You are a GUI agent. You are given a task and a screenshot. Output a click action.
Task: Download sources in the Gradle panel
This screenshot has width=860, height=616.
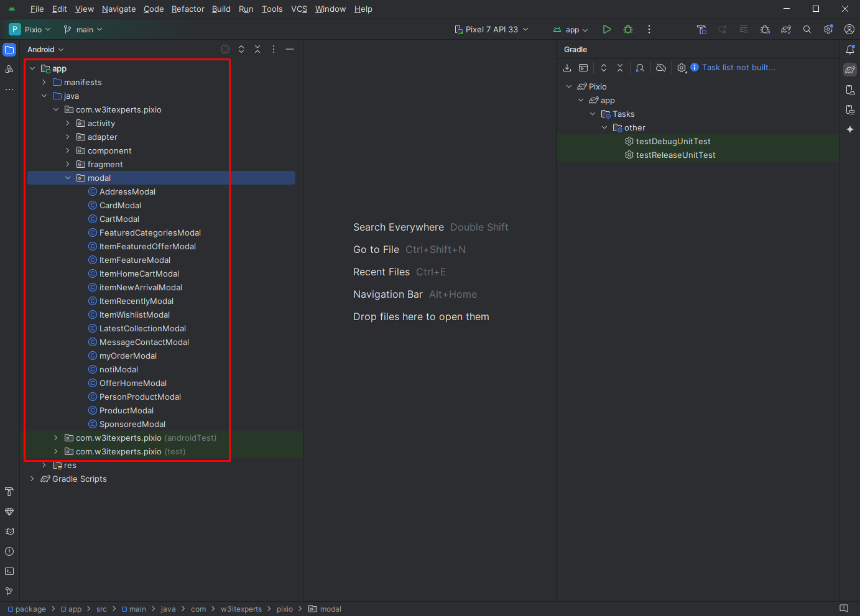pos(567,68)
